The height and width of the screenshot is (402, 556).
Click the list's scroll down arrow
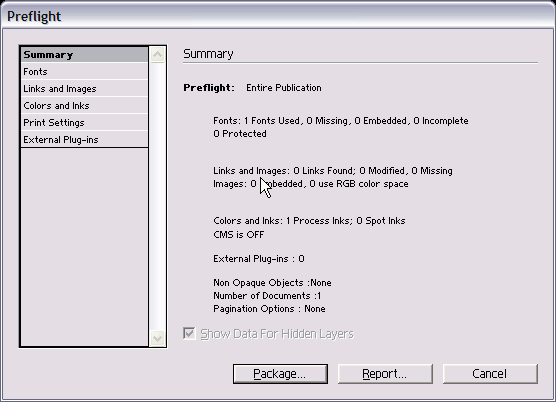tap(157, 338)
